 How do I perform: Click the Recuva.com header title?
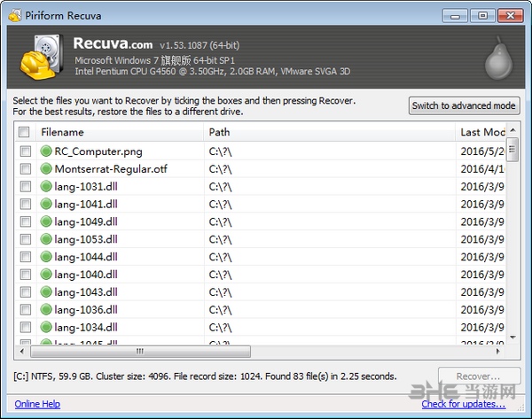(x=113, y=43)
